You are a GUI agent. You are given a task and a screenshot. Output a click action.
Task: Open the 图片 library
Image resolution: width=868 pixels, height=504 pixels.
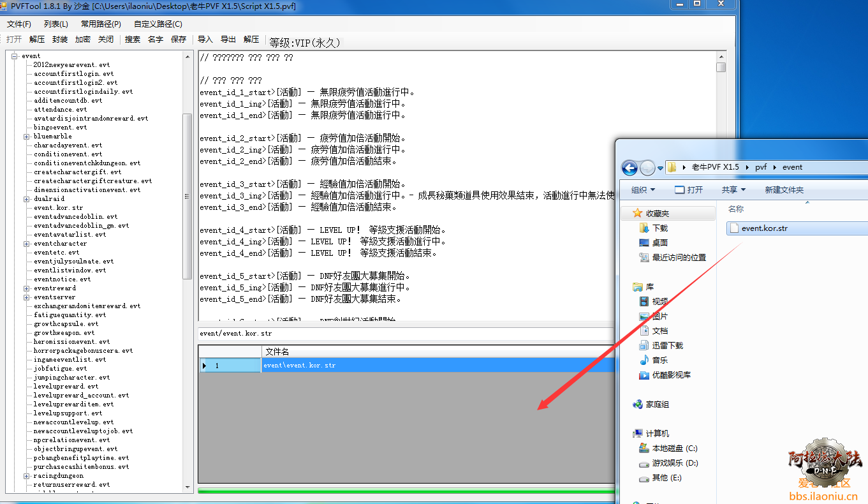(659, 316)
